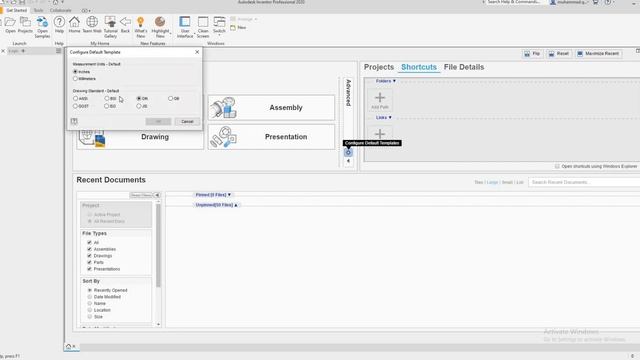Click the Configure Default Templates gear icon
Viewport: 640px width, 360px height.
click(x=348, y=153)
